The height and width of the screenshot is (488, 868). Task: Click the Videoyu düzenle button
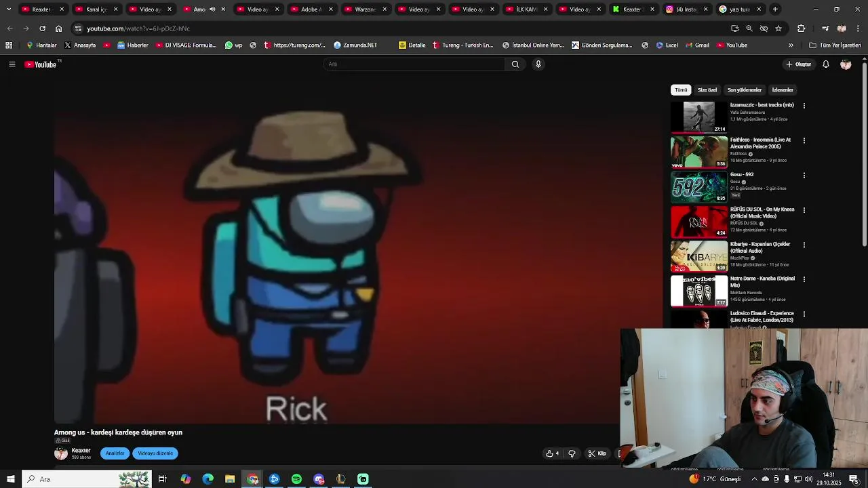[155, 453]
